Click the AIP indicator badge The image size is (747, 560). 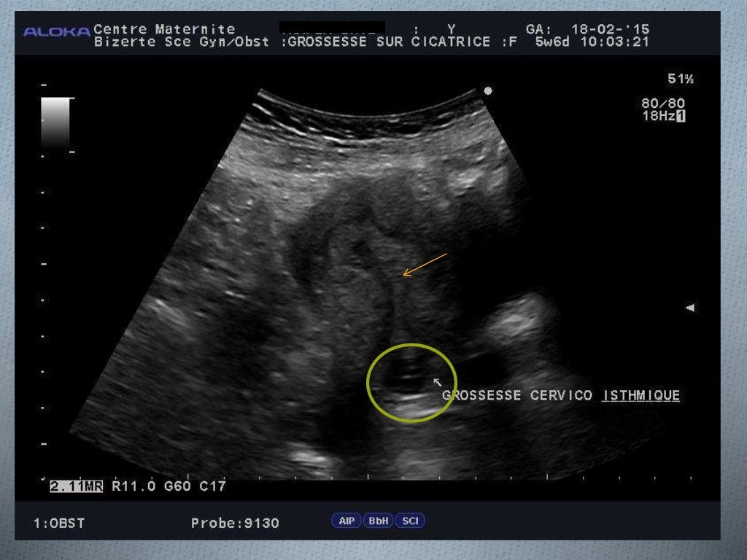[347, 521]
